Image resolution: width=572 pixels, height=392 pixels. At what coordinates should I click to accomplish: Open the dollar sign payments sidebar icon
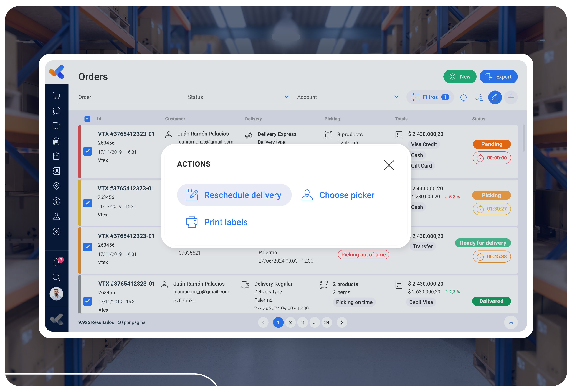[56, 201]
